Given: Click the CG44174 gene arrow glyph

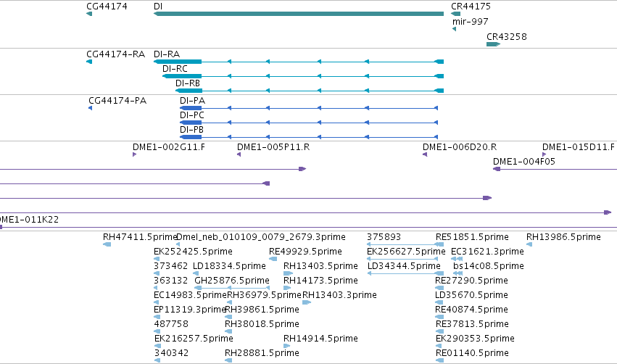Looking at the screenshot, I should click(x=89, y=14).
